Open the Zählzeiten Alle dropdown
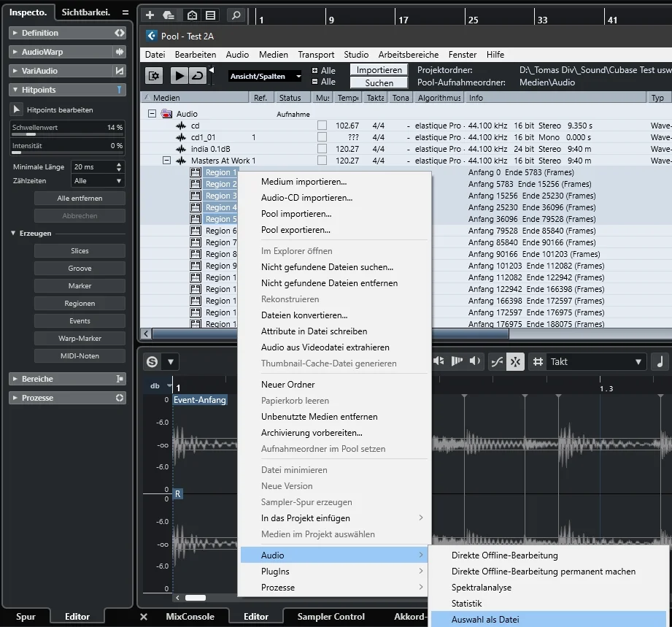This screenshot has width=672, height=627. pyautogui.click(x=97, y=180)
